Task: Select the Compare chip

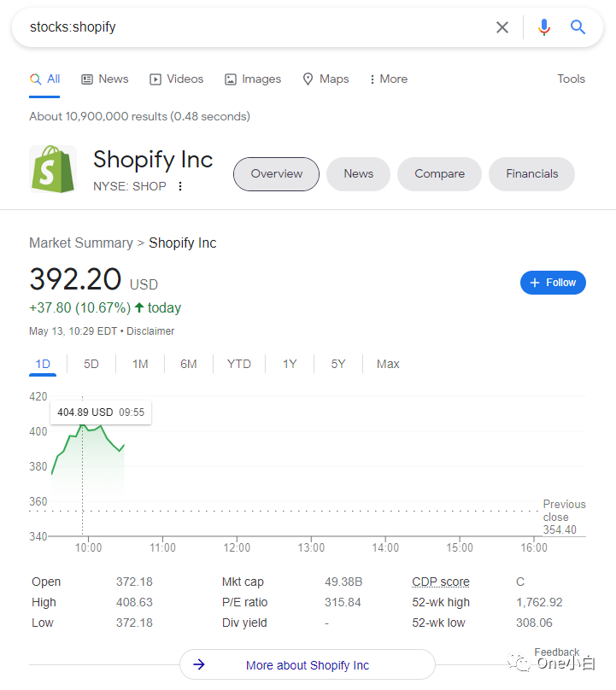Action: (x=439, y=174)
